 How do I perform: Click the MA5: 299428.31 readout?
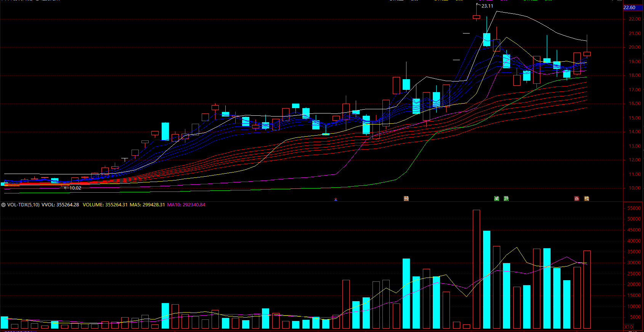(147, 205)
